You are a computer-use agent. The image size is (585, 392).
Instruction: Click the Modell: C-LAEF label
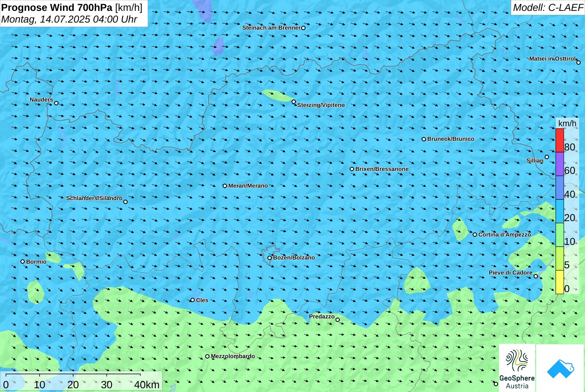(548, 8)
